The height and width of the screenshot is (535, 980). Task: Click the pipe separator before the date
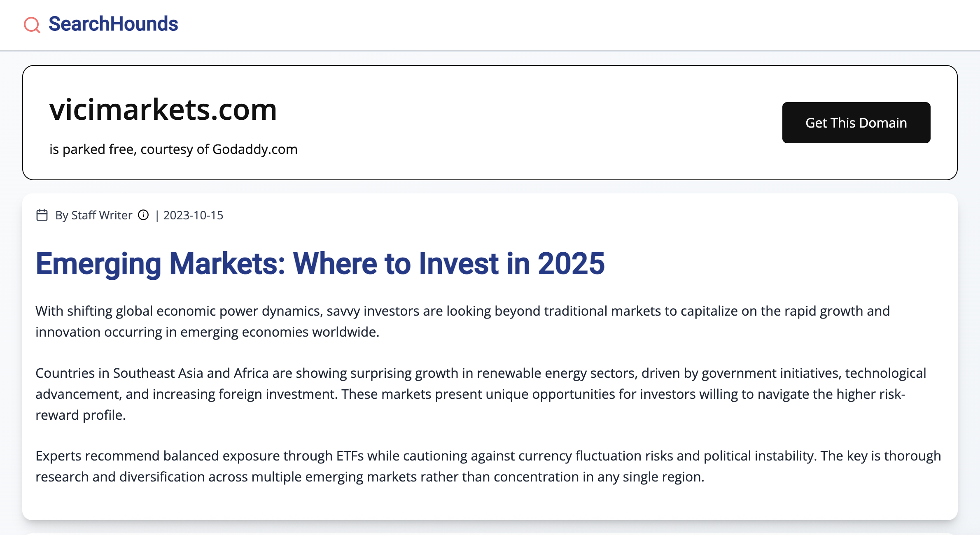[x=157, y=216]
